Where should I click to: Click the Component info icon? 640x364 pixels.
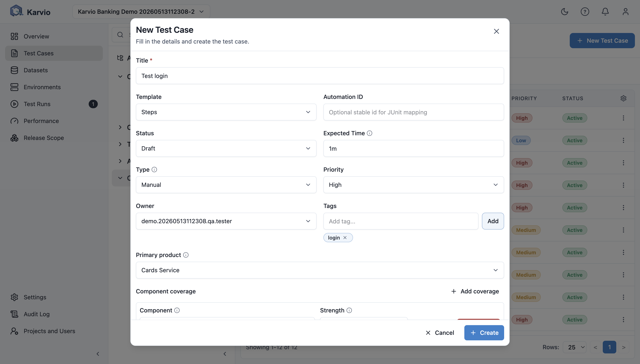[177, 310]
